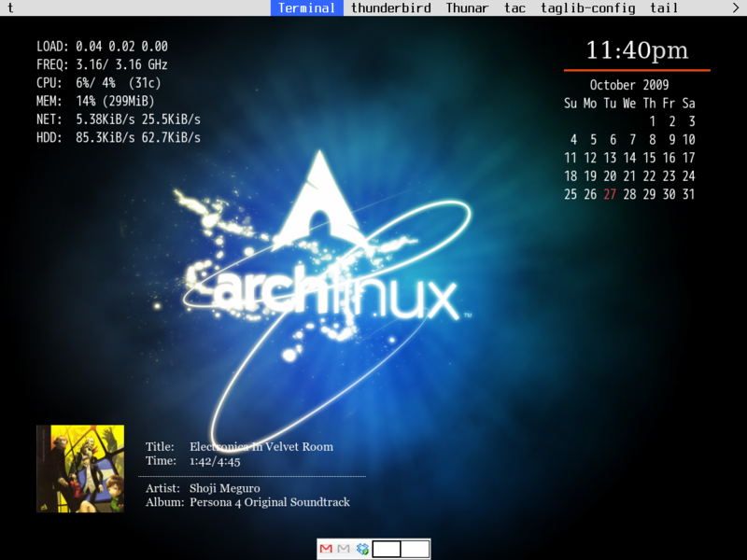This screenshot has height=560, width=747.
Task: Switch to the second workspace in pager
Action: [415, 549]
